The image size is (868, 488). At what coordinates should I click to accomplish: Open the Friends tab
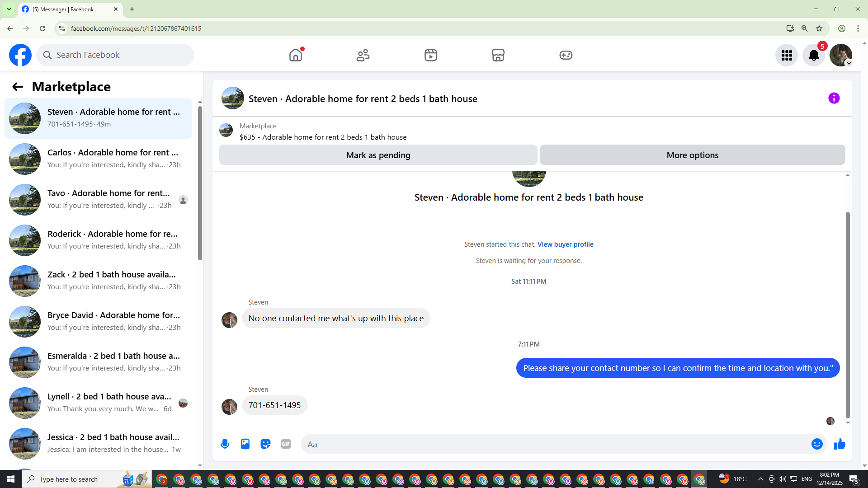[363, 55]
